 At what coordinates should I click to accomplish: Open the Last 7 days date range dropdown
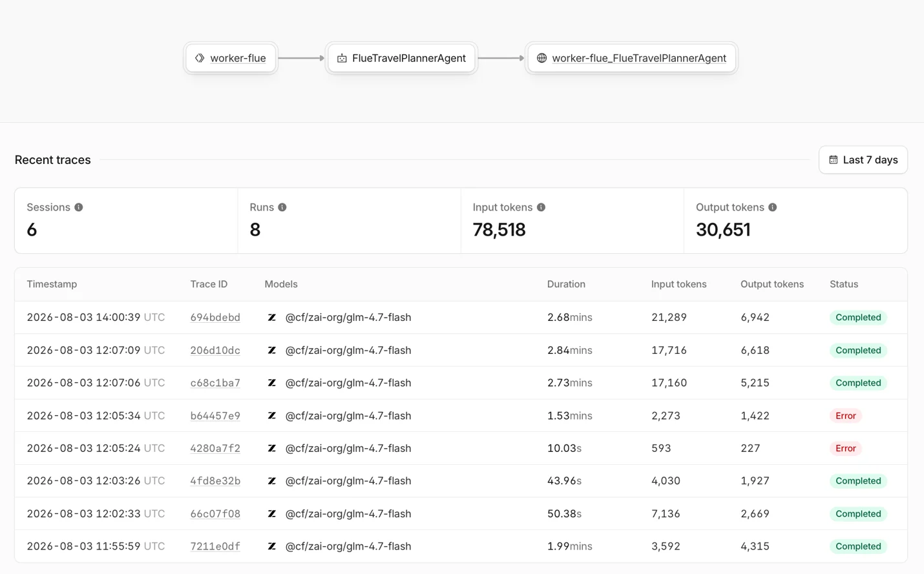pos(863,160)
